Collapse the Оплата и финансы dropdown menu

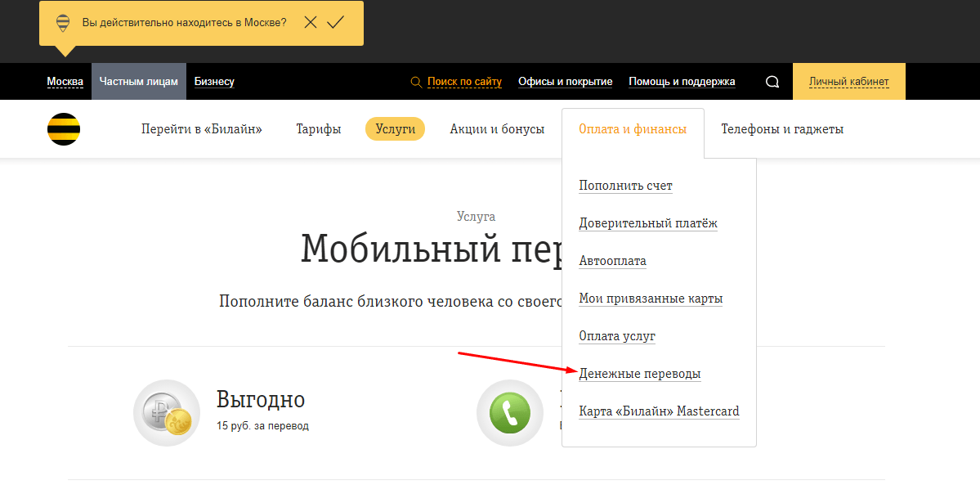pyautogui.click(x=633, y=129)
